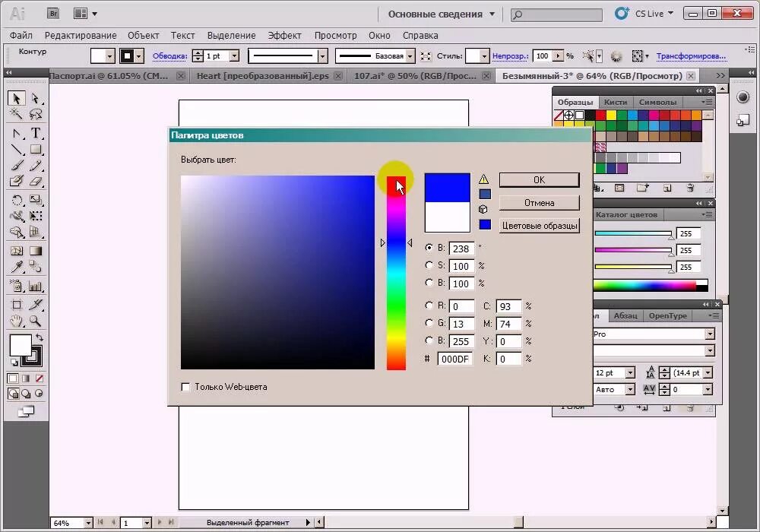Select the Artboard tool
Image resolution: width=760 pixels, height=532 pixels.
click(16, 305)
